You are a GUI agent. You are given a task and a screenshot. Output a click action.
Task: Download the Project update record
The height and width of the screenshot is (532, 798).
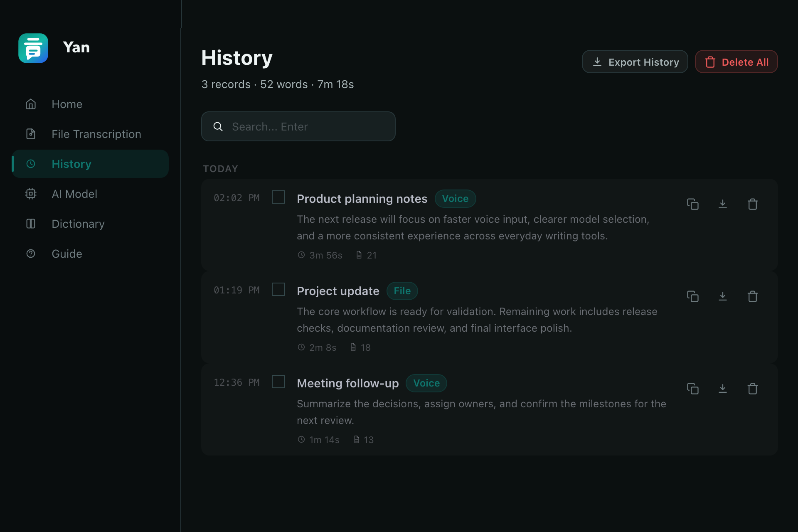pos(723,296)
